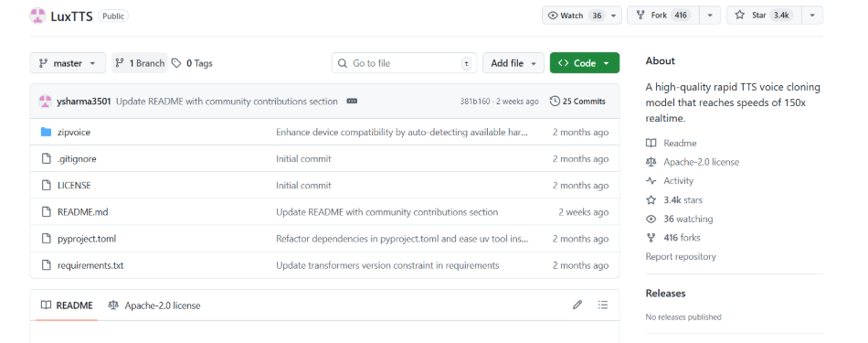Click the file icon beside requirements.txt

(x=47, y=265)
